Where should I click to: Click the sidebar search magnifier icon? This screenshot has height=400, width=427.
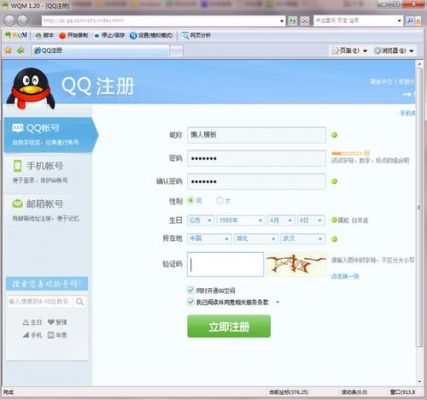(x=80, y=302)
